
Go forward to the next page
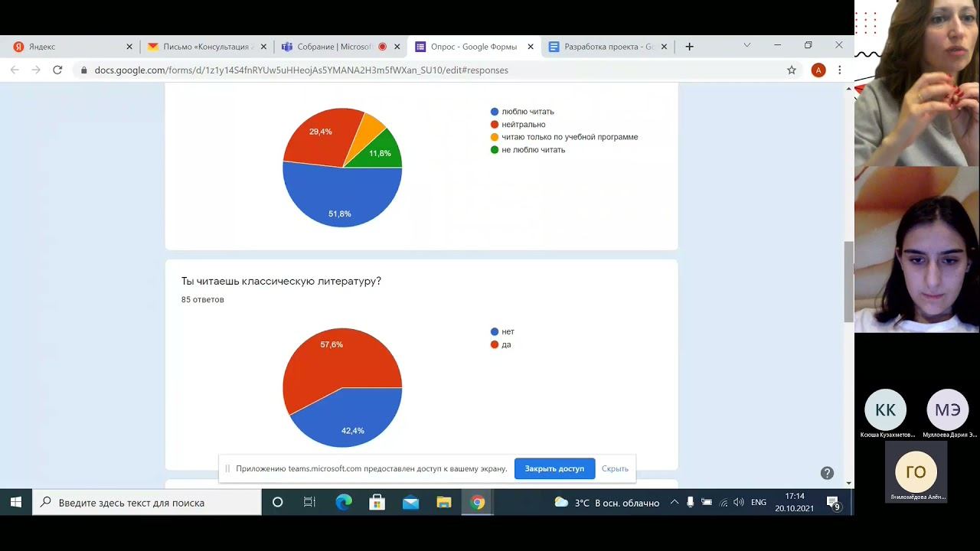(x=36, y=70)
